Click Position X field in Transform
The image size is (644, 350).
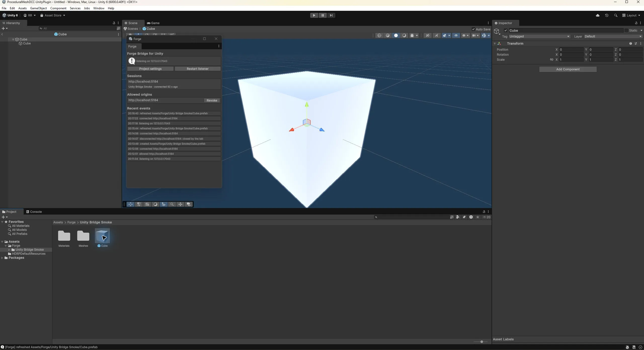(x=571, y=50)
